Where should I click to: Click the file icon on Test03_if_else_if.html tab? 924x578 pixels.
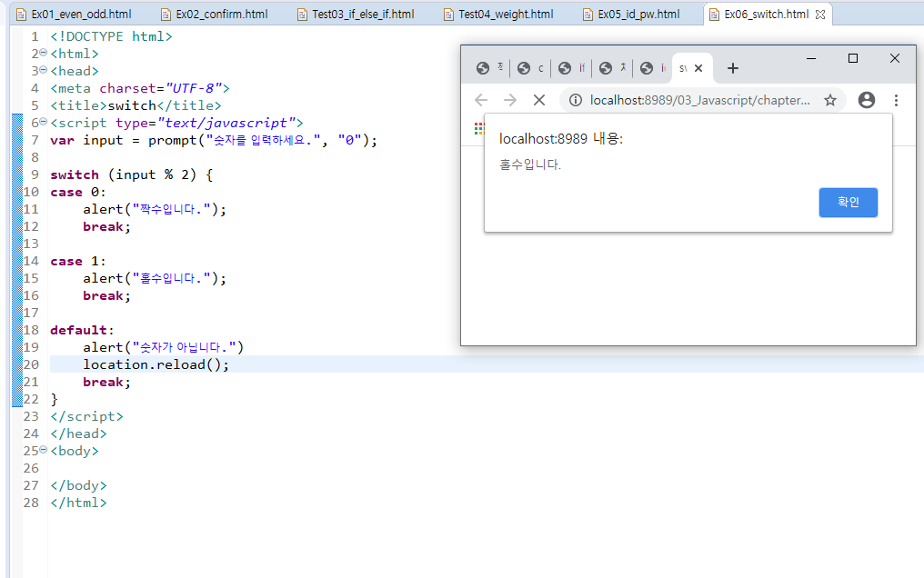pyautogui.click(x=302, y=15)
